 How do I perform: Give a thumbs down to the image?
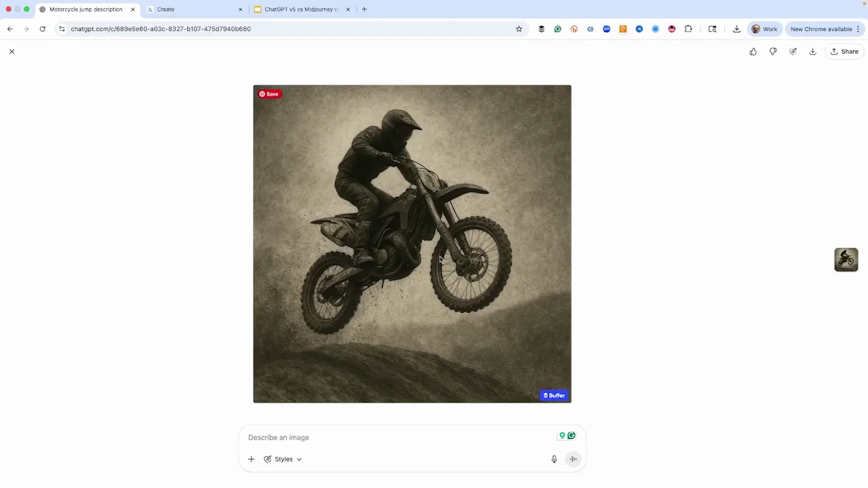point(773,51)
